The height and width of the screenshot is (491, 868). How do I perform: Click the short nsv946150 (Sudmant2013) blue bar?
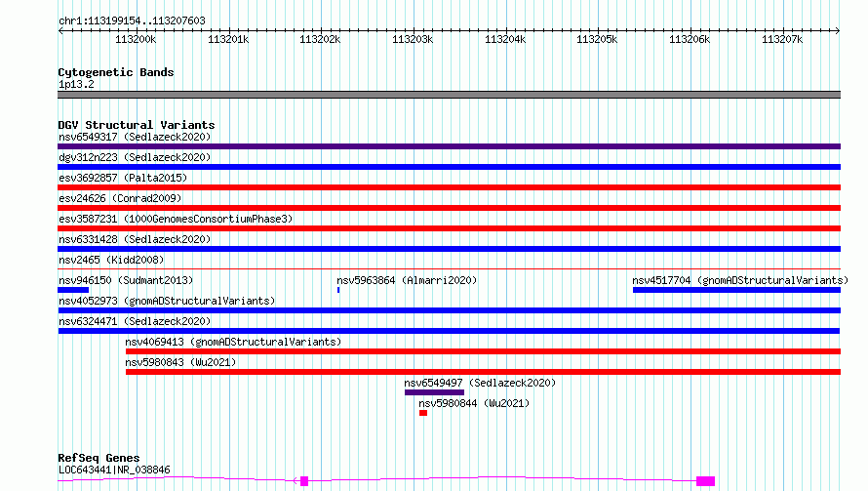73,290
